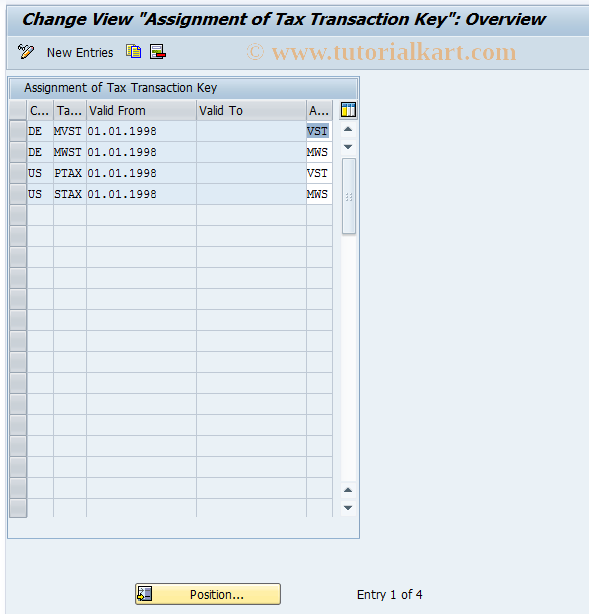Click the scroll-down arrow below the top arrow
Image resolution: width=589 pixels, height=614 pixels.
pyautogui.click(x=348, y=147)
